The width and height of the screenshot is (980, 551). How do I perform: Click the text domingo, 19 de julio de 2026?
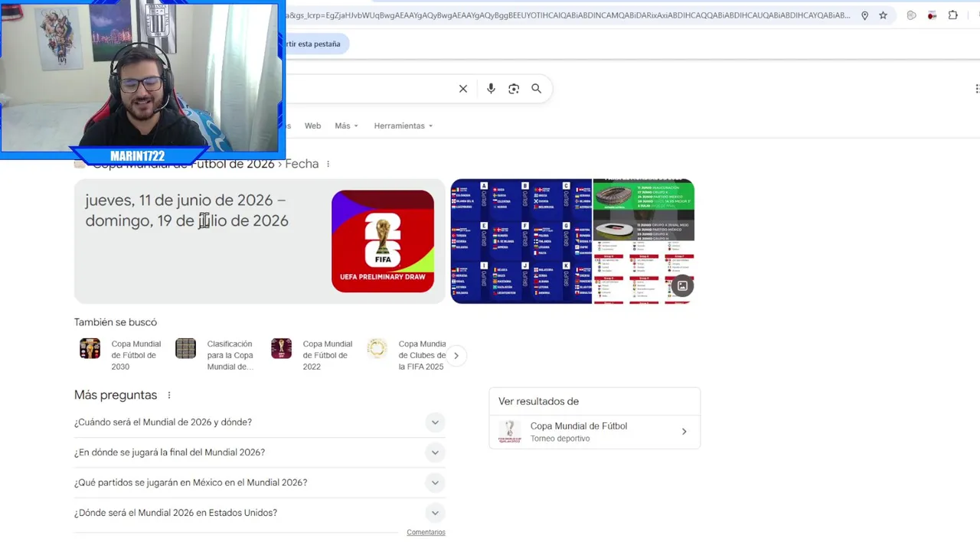(x=187, y=220)
